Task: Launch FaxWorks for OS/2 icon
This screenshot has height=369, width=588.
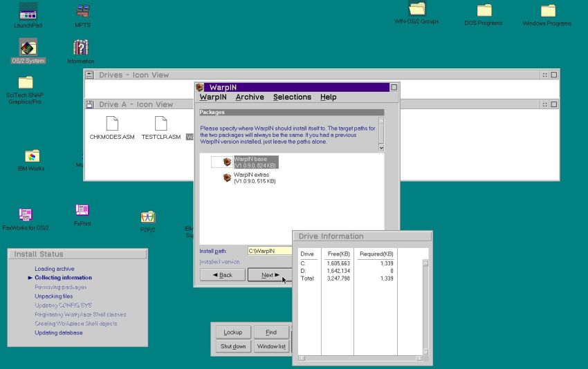Action: (26, 215)
